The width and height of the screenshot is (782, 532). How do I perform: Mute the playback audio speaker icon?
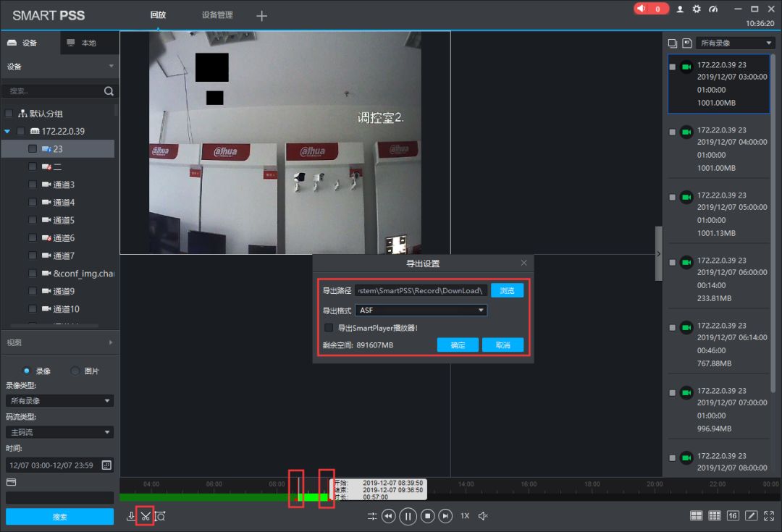pos(483,516)
